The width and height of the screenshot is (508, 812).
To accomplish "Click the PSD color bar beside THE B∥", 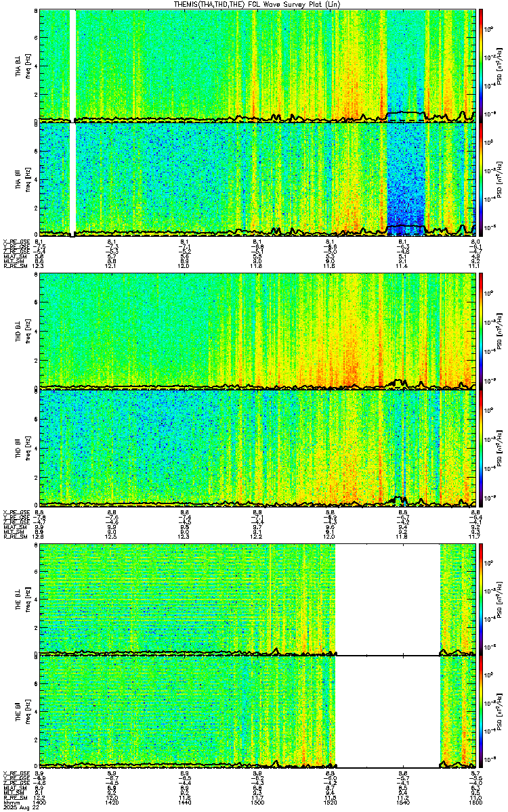I will [x=482, y=712].
